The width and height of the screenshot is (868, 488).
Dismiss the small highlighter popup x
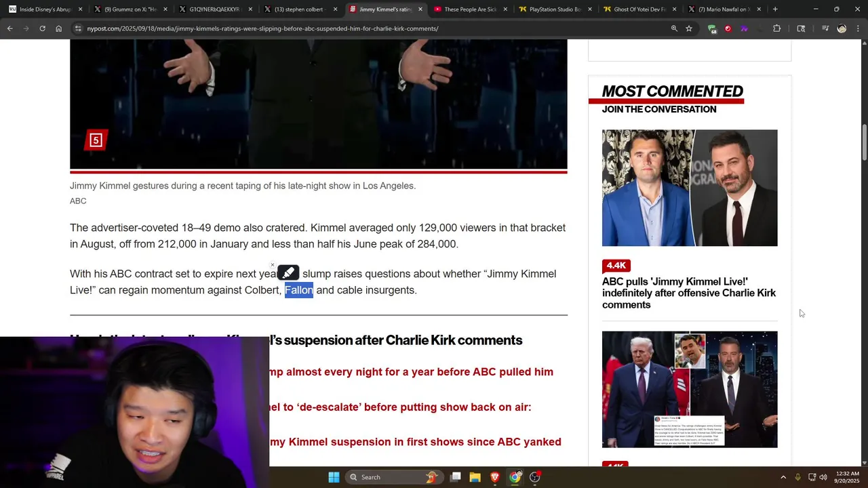click(273, 265)
